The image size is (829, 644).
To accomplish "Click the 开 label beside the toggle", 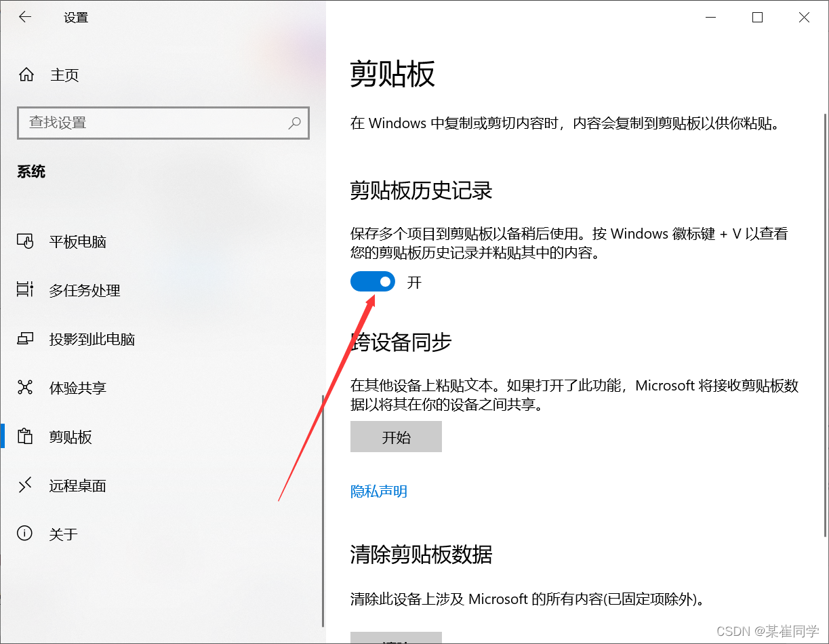I will click(x=414, y=282).
